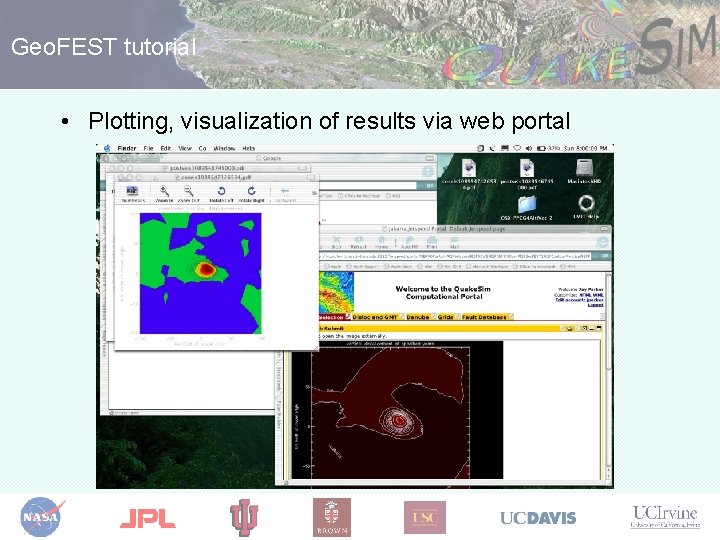
Task: Click the display icon in menu bar
Action: click(x=505, y=148)
